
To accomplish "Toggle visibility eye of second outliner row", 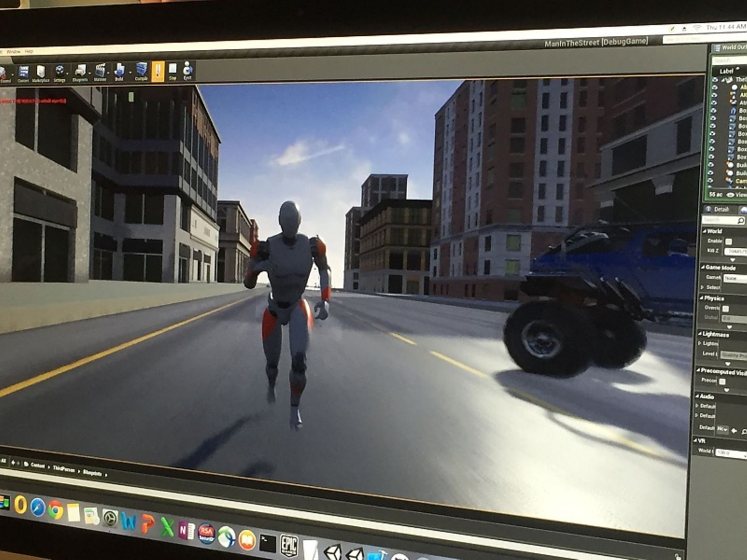I will point(715,88).
